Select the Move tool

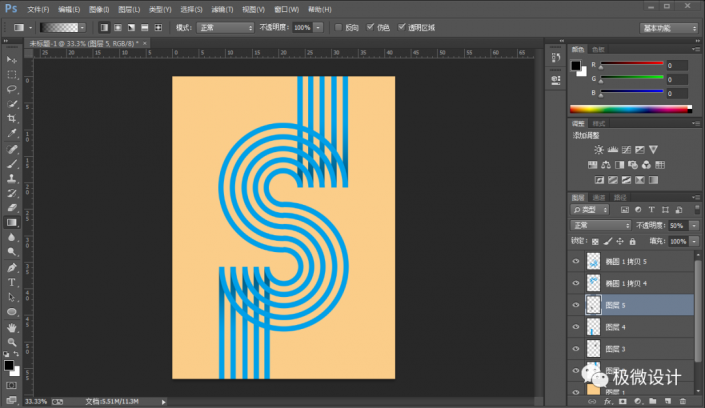tap(12, 60)
